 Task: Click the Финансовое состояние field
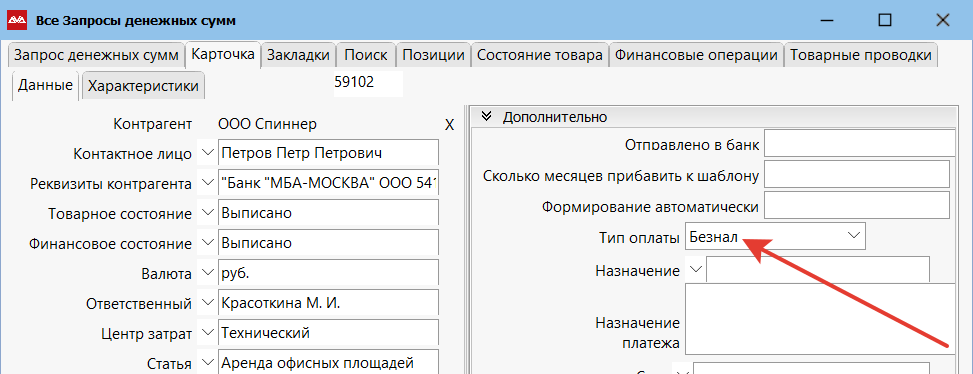coord(328,243)
